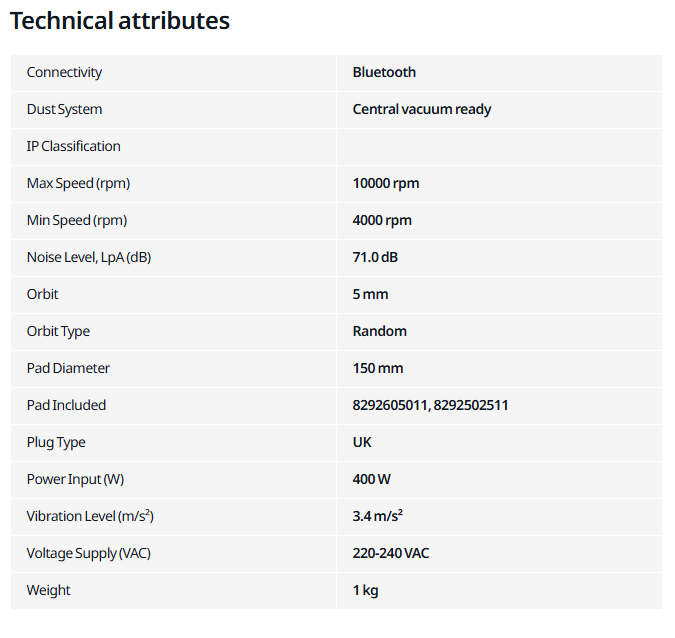Click the Central vacuum ready value
Image resolution: width=675 pixels, height=638 pixels.
coord(422,109)
